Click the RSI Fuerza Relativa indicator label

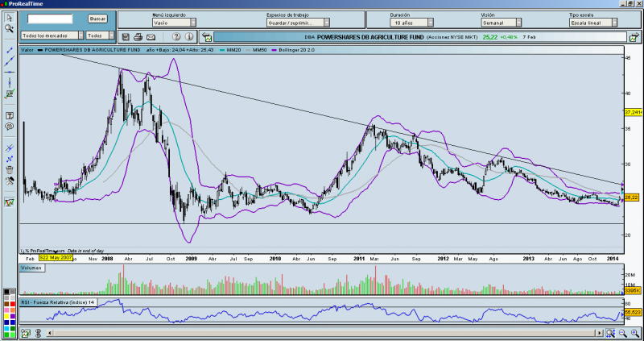pos(59,302)
